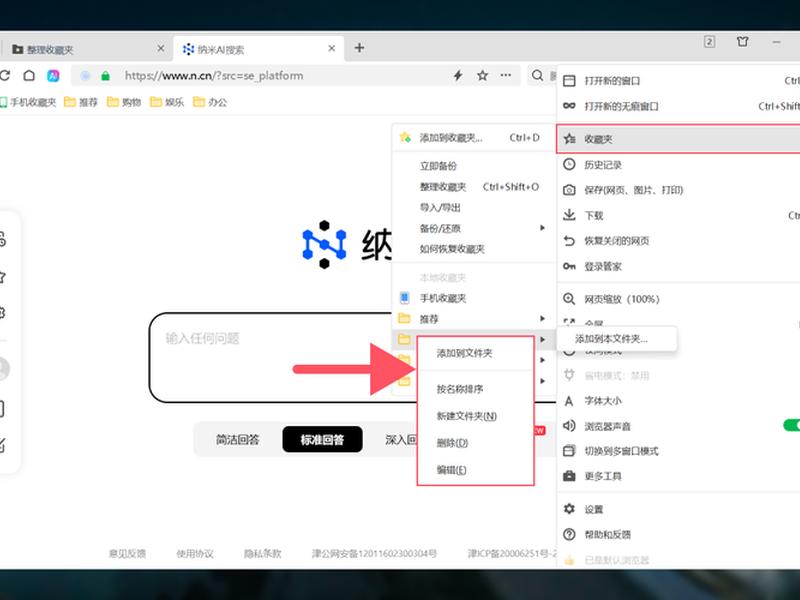Click the 字体大小 letter A icon
The width and height of the screenshot is (800, 600).
(569, 401)
